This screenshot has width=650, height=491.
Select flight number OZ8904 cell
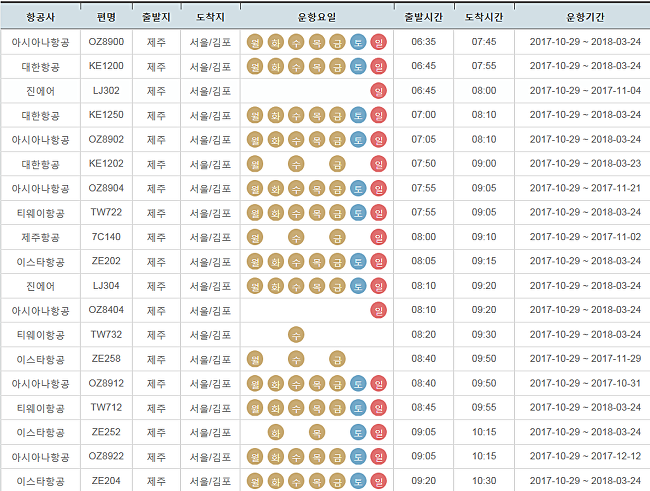click(x=106, y=188)
